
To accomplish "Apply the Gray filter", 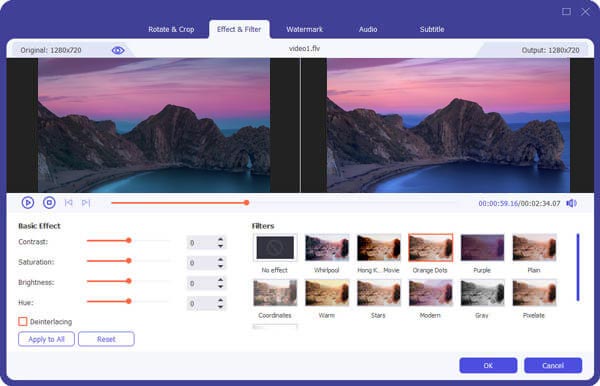I will click(482, 293).
